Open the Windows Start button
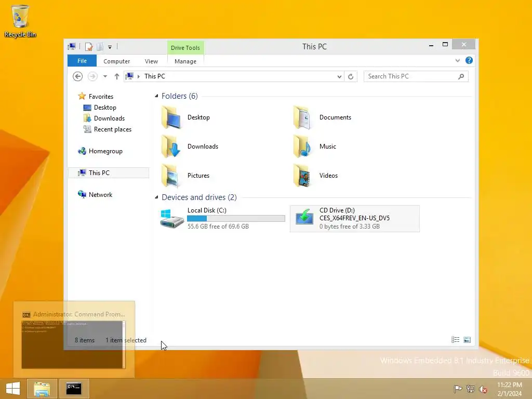The height and width of the screenshot is (399, 532). pyautogui.click(x=13, y=389)
